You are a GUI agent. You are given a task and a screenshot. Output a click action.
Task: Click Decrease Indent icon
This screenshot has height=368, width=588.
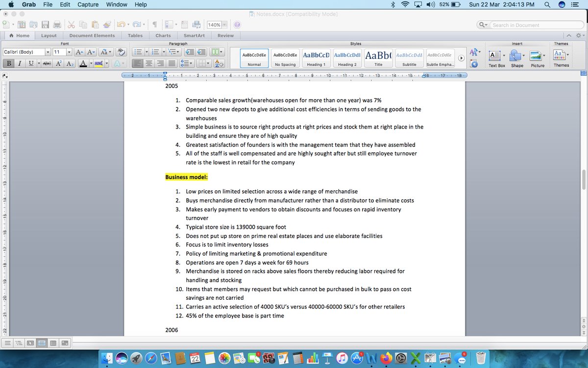tap(190, 52)
